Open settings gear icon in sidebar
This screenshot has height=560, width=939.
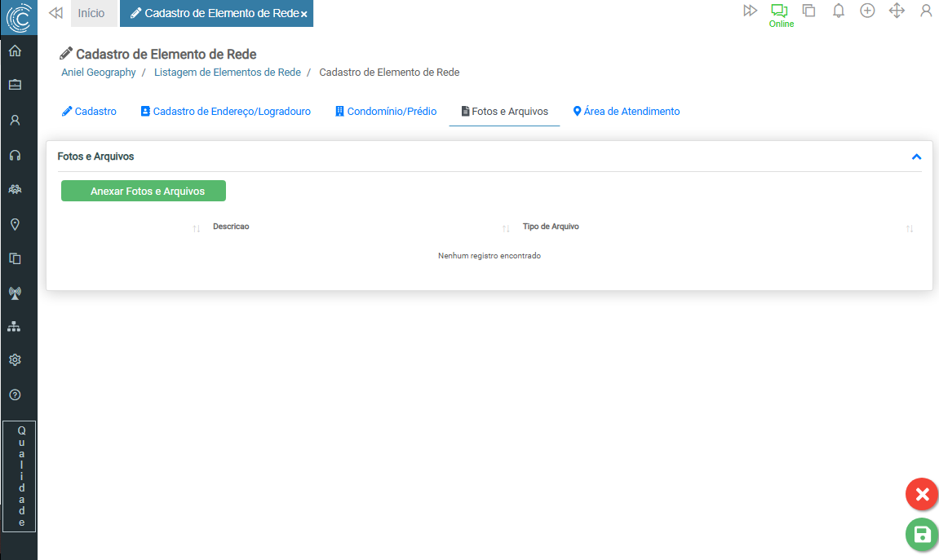(15, 360)
